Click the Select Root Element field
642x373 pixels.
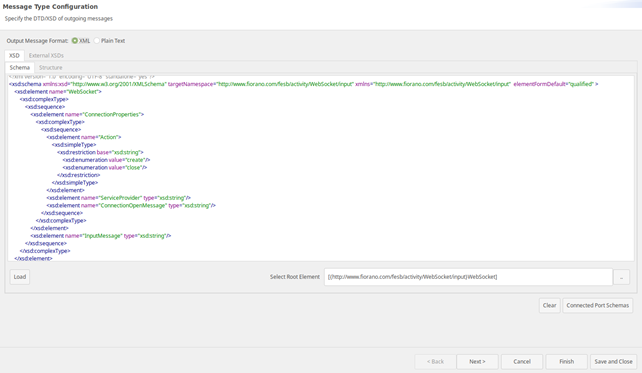(x=468, y=277)
